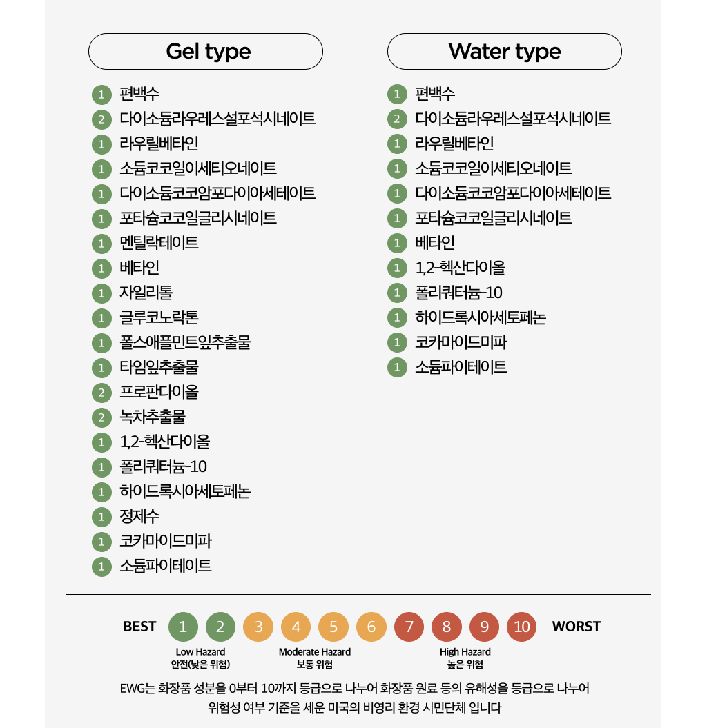This screenshot has width=707, height=728.
Task: Click the Moderate Hazard label
Action: [314, 652]
